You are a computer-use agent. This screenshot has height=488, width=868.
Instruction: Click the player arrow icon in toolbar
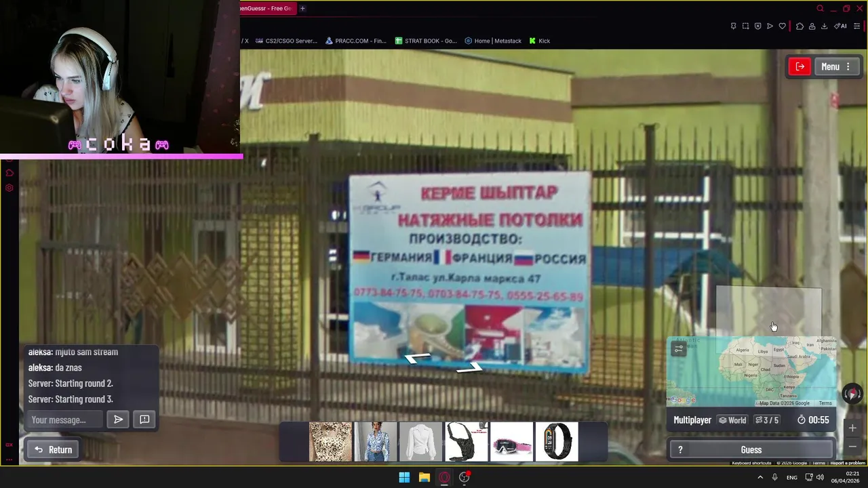pyautogui.click(x=770, y=26)
